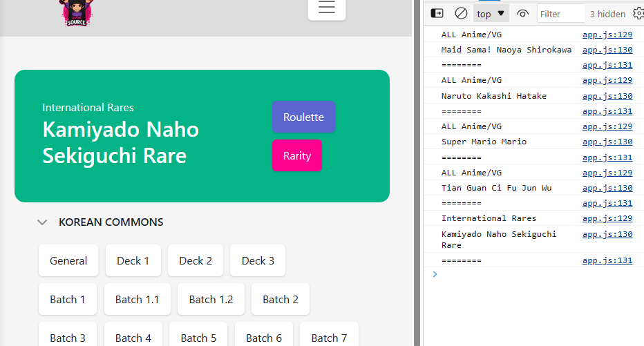Image resolution: width=644 pixels, height=346 pixels.
Task: Click International Rares label in green card
Action: (88, 108)
